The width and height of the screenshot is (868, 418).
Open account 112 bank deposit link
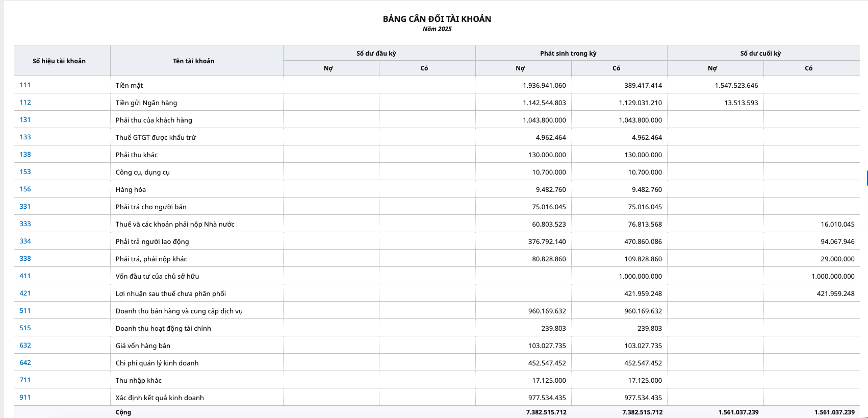pos(25,103)
